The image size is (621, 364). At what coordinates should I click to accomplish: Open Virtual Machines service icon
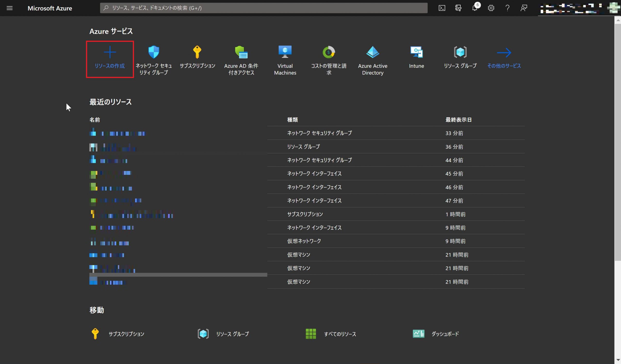(285, 52)
